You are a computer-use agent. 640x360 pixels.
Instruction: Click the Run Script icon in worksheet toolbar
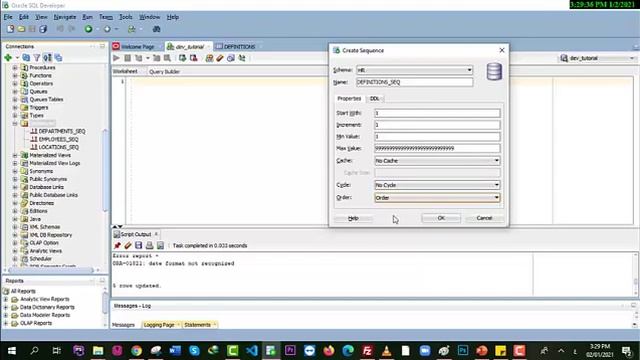coord(128,58)
